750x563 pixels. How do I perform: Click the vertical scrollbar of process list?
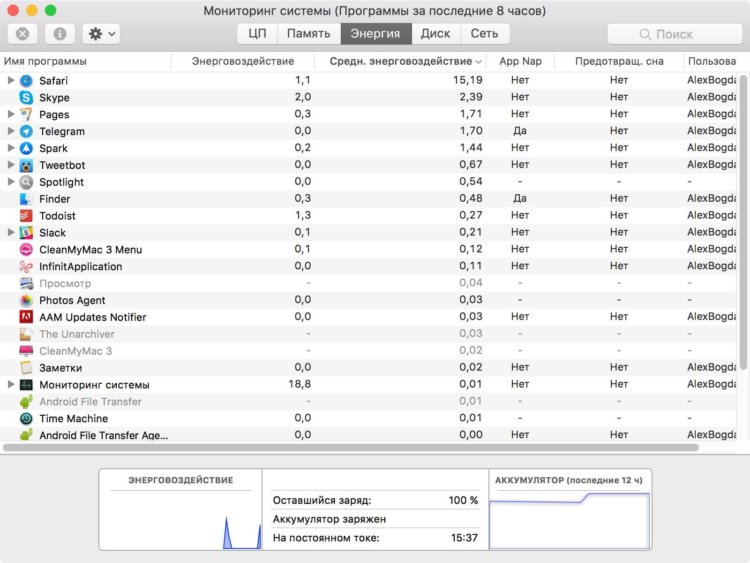[x=743, y=222]
